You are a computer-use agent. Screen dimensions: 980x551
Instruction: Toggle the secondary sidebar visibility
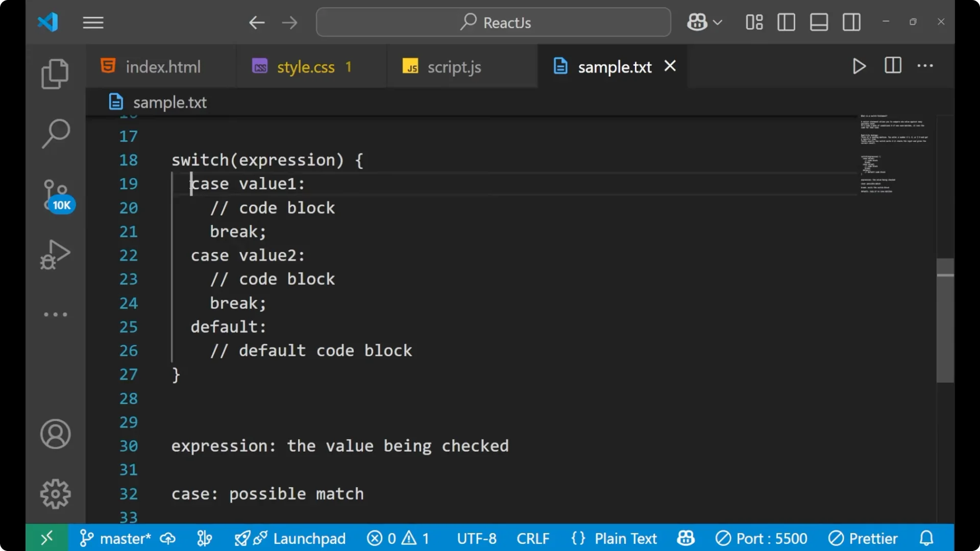click(x=851, y=22)
